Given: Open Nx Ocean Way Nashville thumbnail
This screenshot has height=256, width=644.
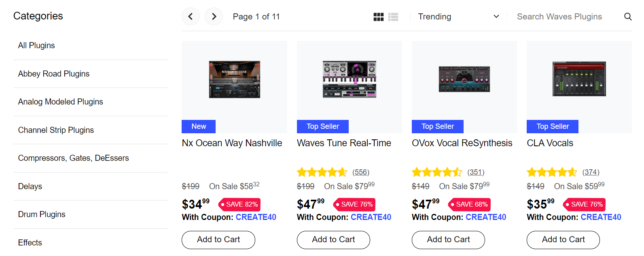Looking at the screenshot, I should tap(234, 79).
